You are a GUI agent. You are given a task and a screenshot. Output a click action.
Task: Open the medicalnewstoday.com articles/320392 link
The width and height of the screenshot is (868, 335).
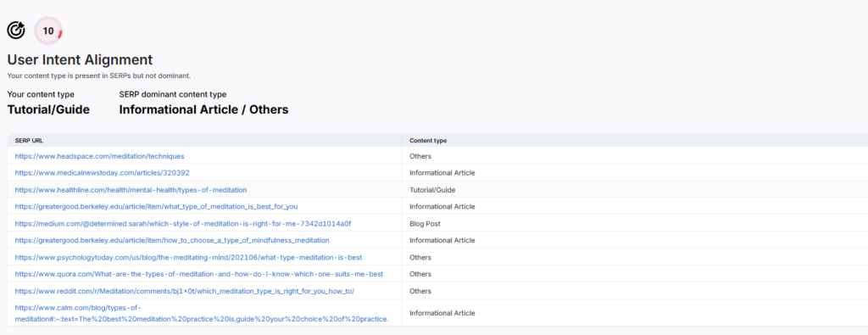coord(102,173)
